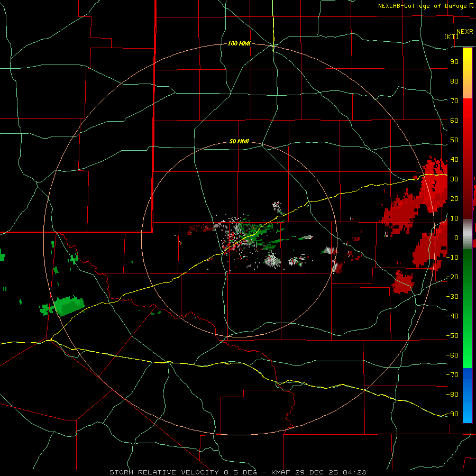476x476 pixels.
Task: Click the 04:28 timestamp text
Action: pyautogui.click(x=354, y=472)
